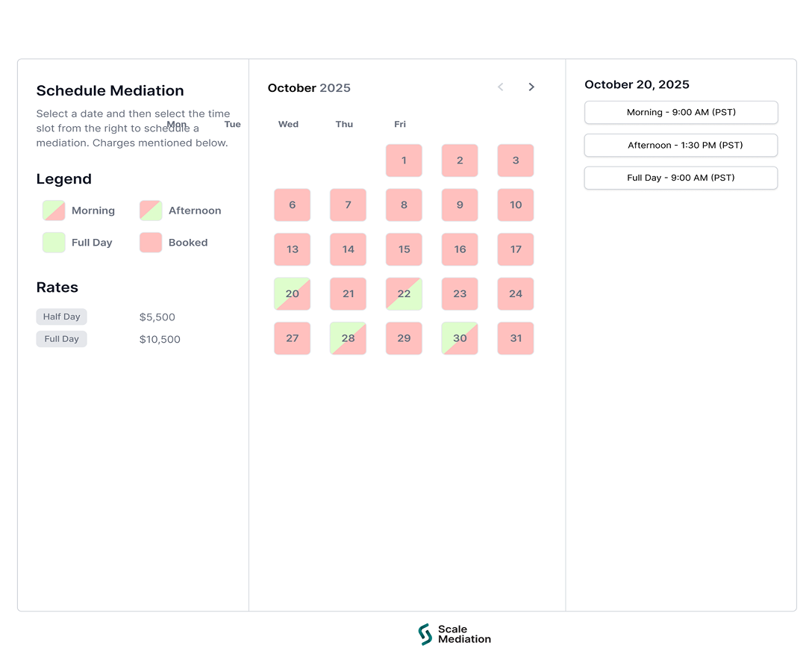
Task: Click booked date October 15
Action: tap(404, 249)
